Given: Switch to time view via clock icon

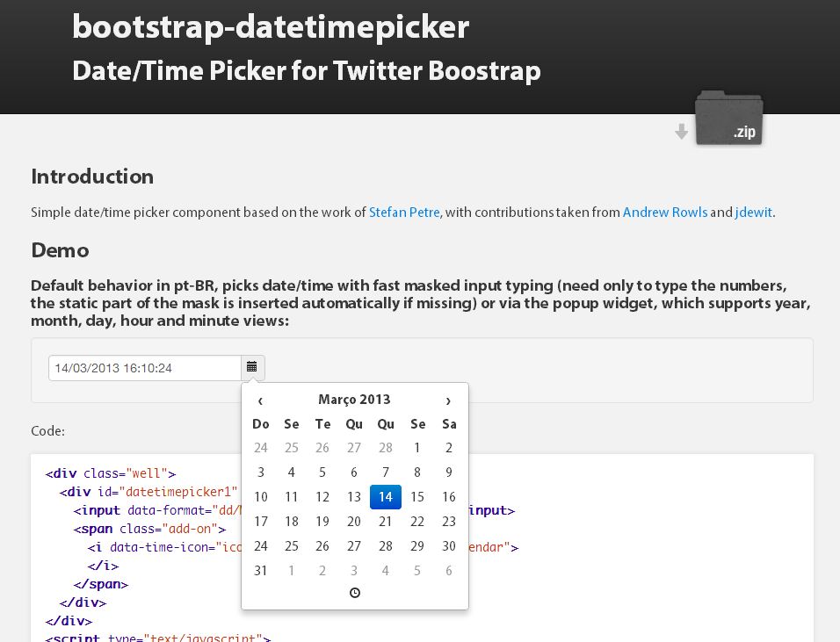Looking at the screenshot, I should [355, 593].
